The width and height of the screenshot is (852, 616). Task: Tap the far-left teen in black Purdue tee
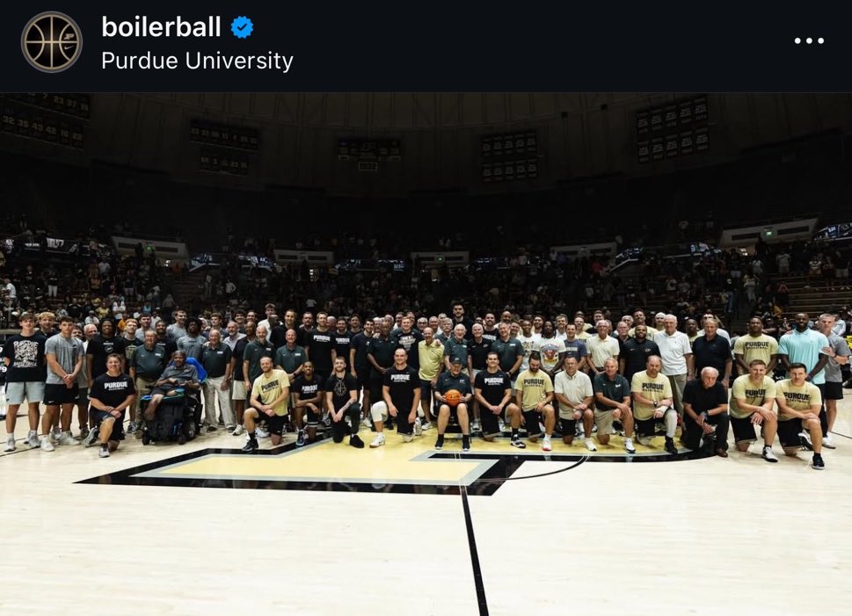point(24,380)
